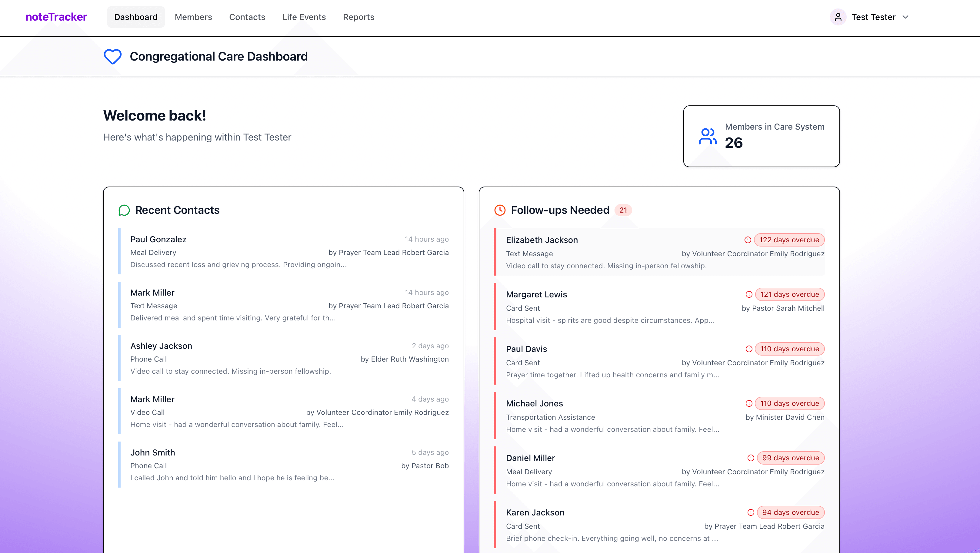Click the alert icon next to Elizabeth Jackson's overdue badge
This screenshot has height=553, width=980.
pyautogui.click(x=748, y=240)
